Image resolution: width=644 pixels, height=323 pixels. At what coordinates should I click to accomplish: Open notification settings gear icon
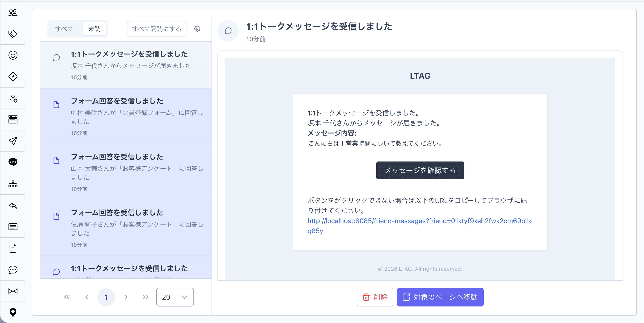coord(197,29)
